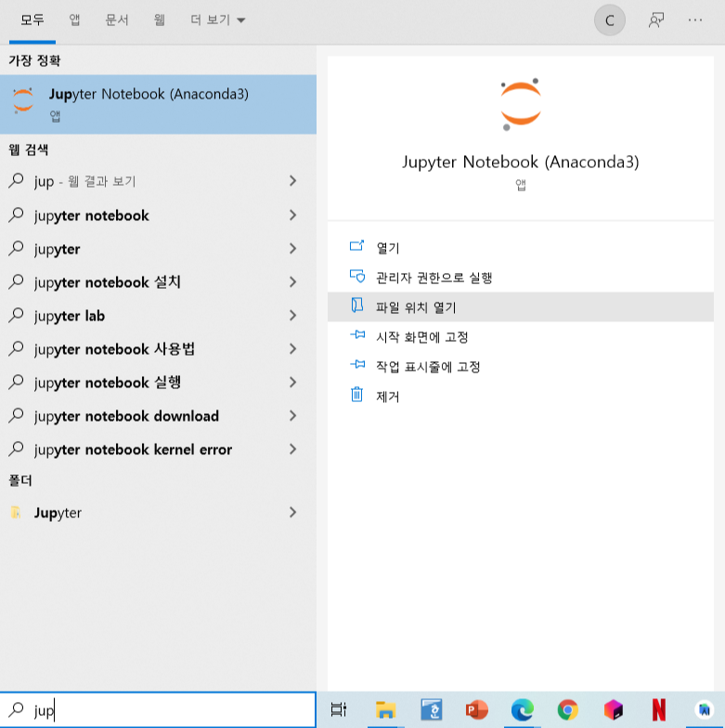Select 시작 화면에 고정
The image size is (725, 728).
coord(520,336)
